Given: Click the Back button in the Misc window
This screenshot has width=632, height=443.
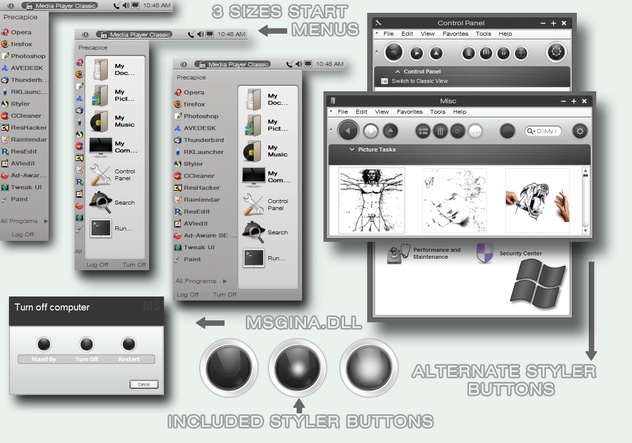Looking at the screenshot, I should coord(348,131).
